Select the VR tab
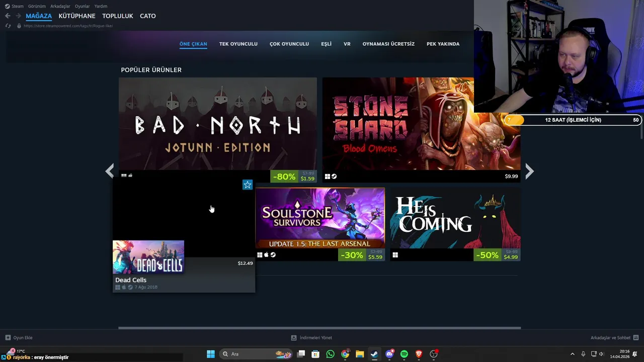 347,44
